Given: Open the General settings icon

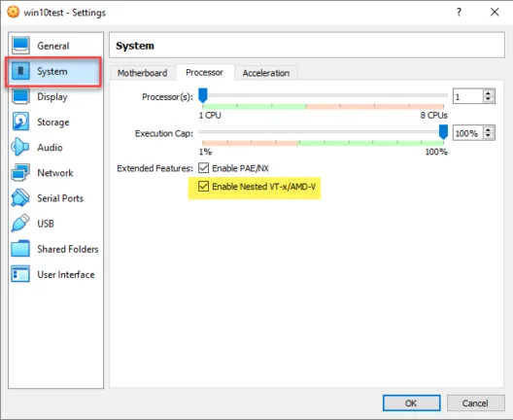Looking at the screenshot, I should [20, 45].
